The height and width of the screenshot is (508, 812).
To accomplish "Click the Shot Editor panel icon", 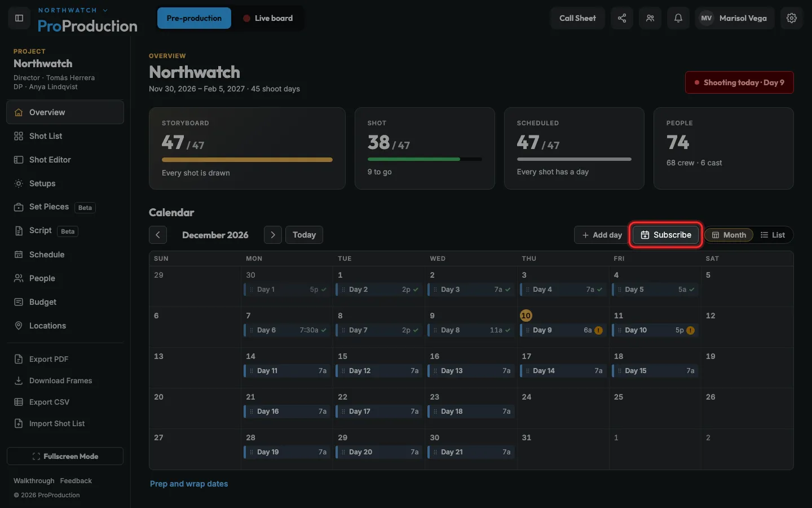I will click(19, 160).
